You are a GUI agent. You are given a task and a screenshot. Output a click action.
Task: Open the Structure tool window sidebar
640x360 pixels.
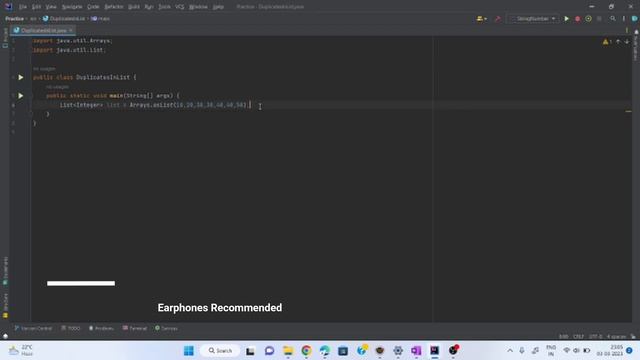(5, 305)
